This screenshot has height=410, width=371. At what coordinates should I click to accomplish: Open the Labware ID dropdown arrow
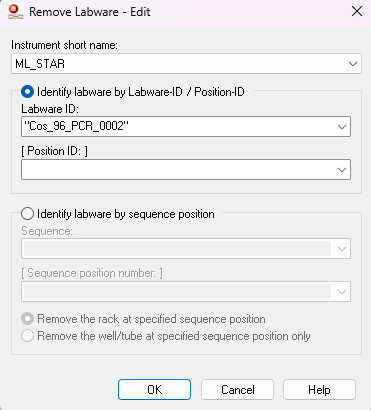[x=342, y=127]
